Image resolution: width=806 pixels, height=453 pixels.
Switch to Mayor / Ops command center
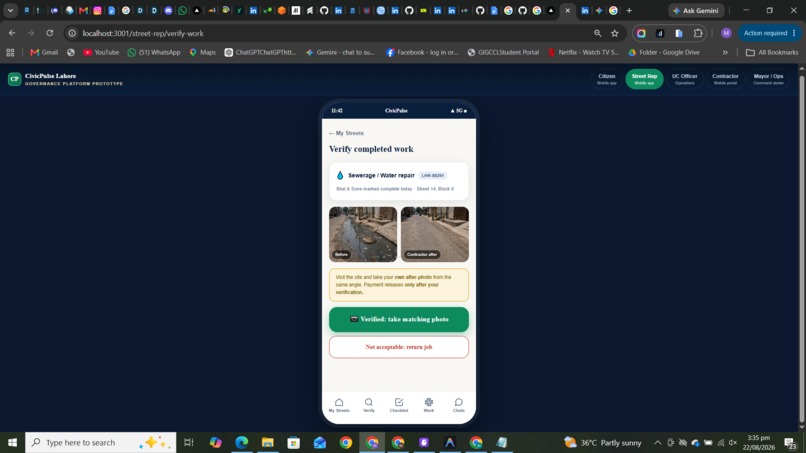coord(768,79)
